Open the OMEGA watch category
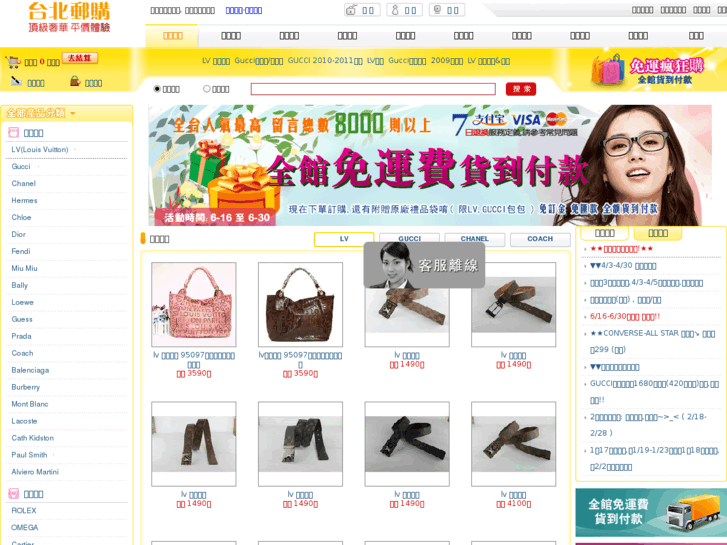This screenshot has width=727, height=545. tap(25, 527)
